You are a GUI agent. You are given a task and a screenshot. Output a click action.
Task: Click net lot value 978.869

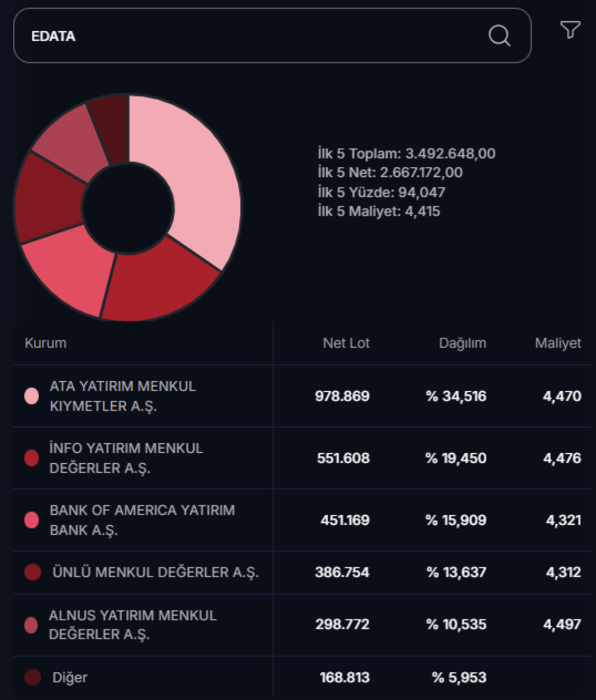pyautogui.click(x=342, y=396)
